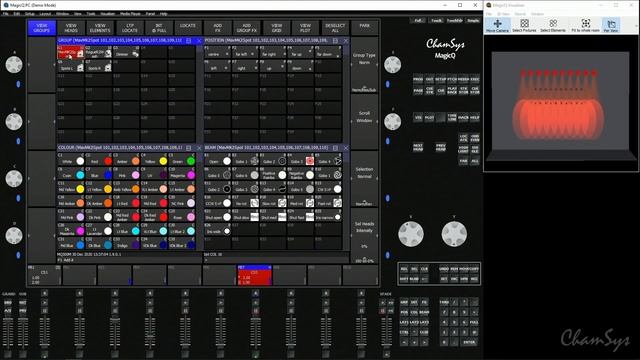The image size is (640, 360).
Task: Open the Visualiser menu in MagicQ
Action: point(107,13)
